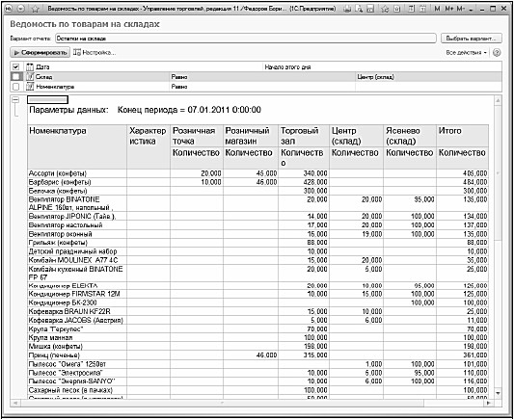Image resolution: width=514 pixels, height=420 pixels.
Task: Enable the Номенклатура filter checkbox
Action: 15,87
